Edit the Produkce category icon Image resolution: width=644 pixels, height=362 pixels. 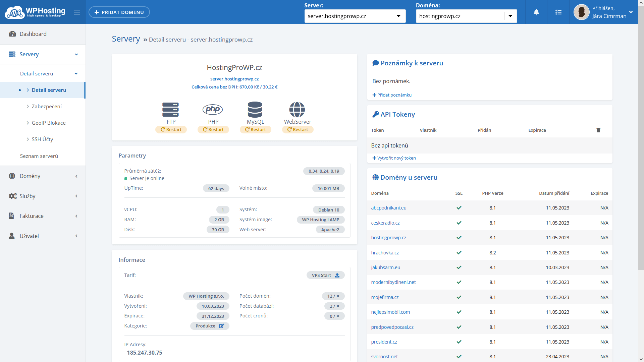[221, 326]
